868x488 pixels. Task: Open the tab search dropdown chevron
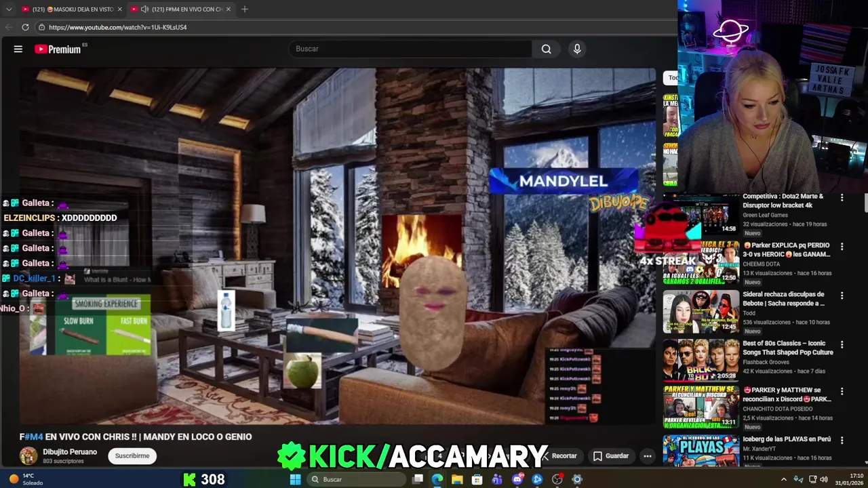[9, 9]
